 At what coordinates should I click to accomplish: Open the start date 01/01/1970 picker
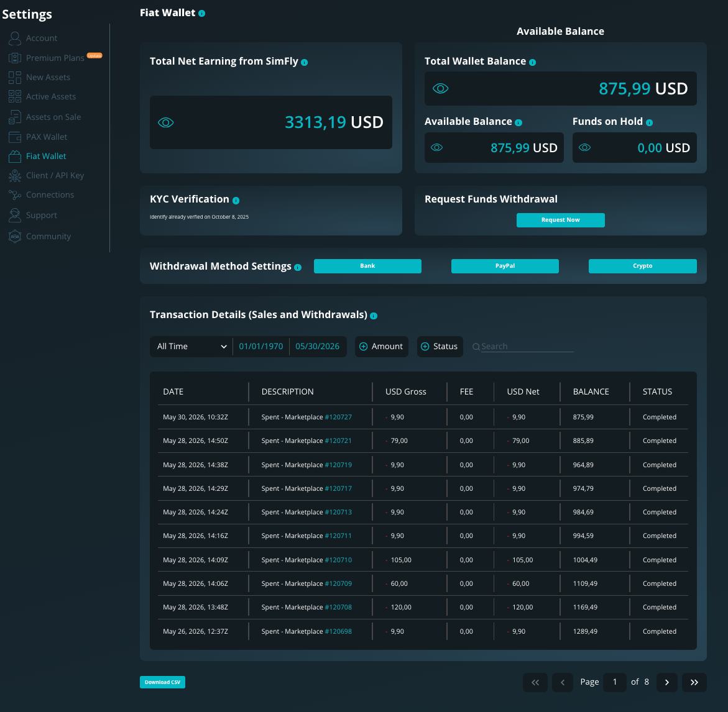261,347
